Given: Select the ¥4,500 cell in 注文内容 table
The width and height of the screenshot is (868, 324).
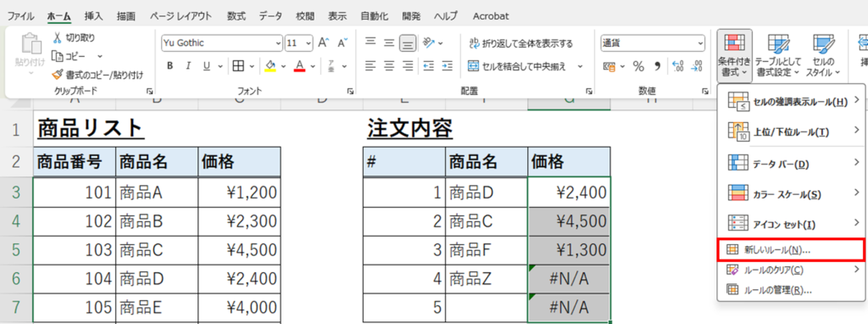Looking at the screenshot, I should pos(570,221).
